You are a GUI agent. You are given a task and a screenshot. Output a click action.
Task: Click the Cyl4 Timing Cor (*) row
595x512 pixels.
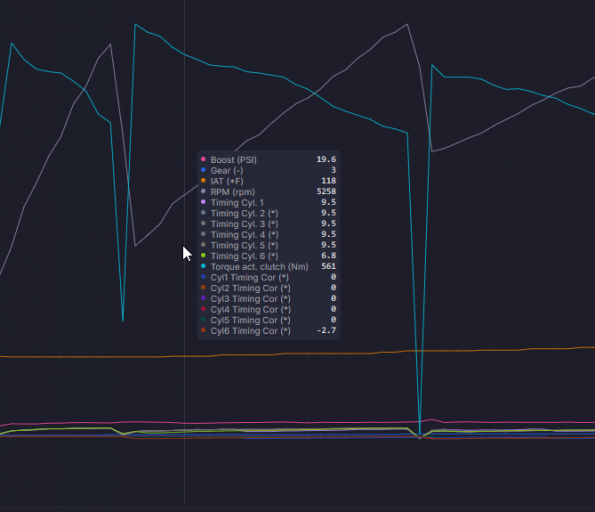point(269,309)
